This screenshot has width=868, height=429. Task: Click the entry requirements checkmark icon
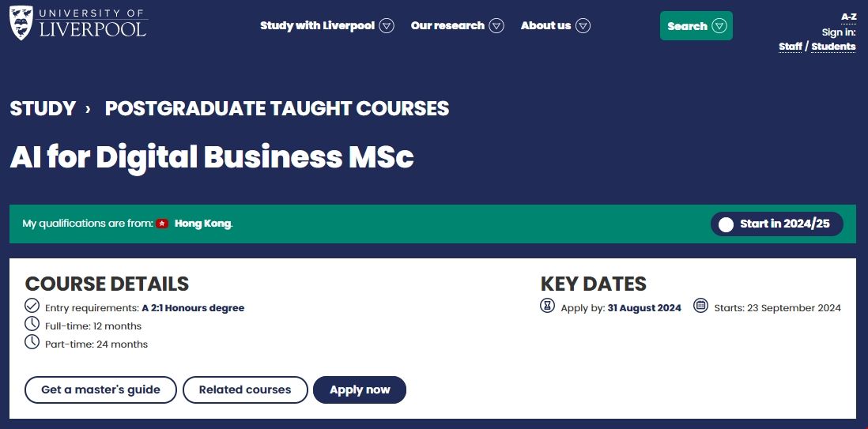click(x=32, y=306)
